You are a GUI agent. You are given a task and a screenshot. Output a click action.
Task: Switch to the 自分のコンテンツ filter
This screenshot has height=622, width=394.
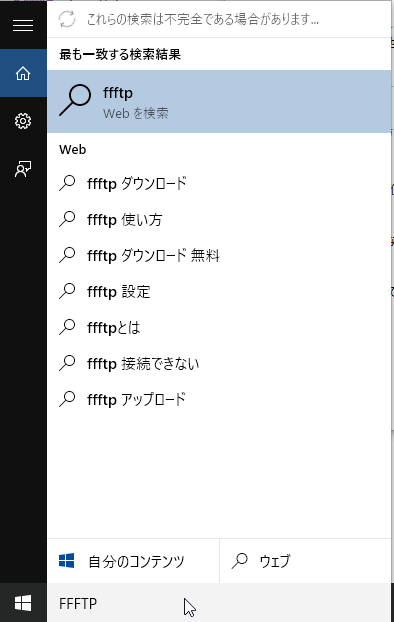pyautogui.click(x=133, y=561)
